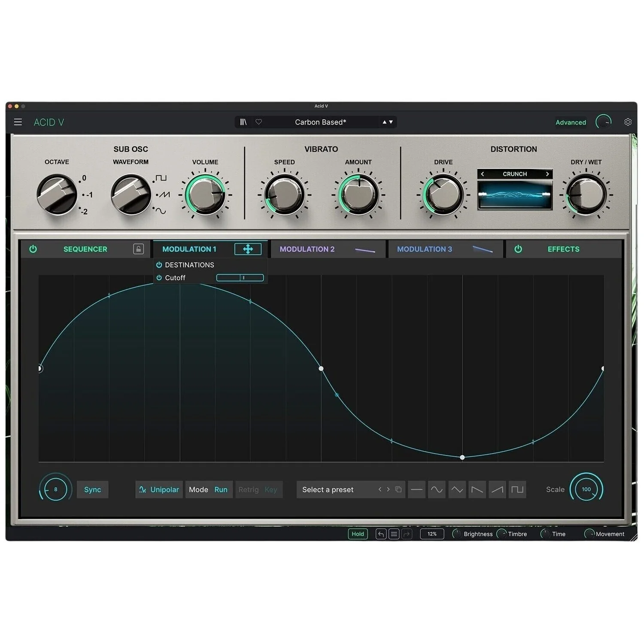Image resolution: width=644 pixels, height=644 pixels.
Task: Open the settings gear panel
Action: 628,122
